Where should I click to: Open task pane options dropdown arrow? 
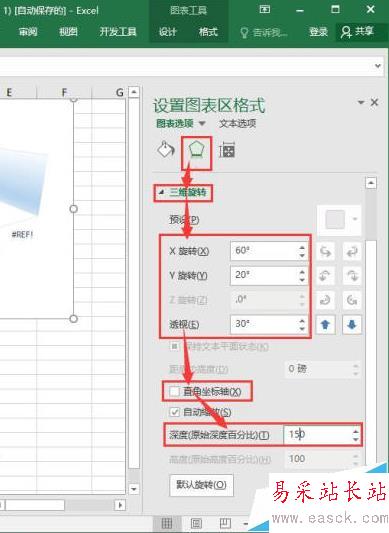[x=361, y=102]
